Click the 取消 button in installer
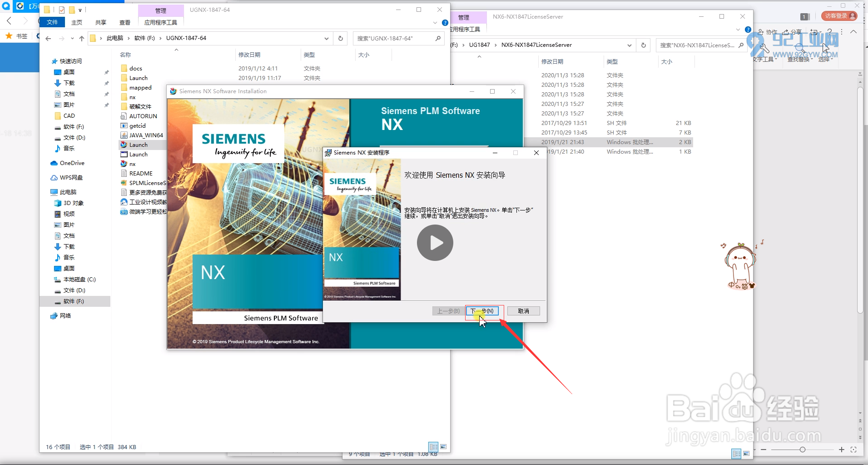 click(x=523, y=311)
